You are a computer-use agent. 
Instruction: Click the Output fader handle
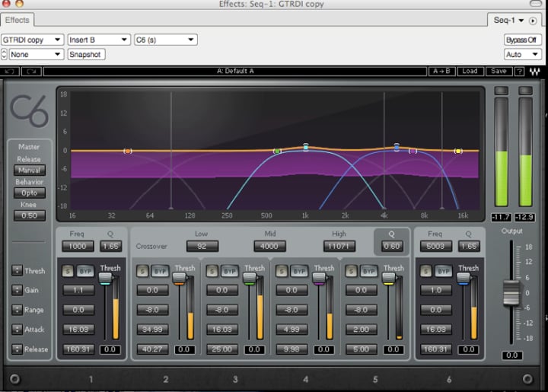click(x=511, y=293)
